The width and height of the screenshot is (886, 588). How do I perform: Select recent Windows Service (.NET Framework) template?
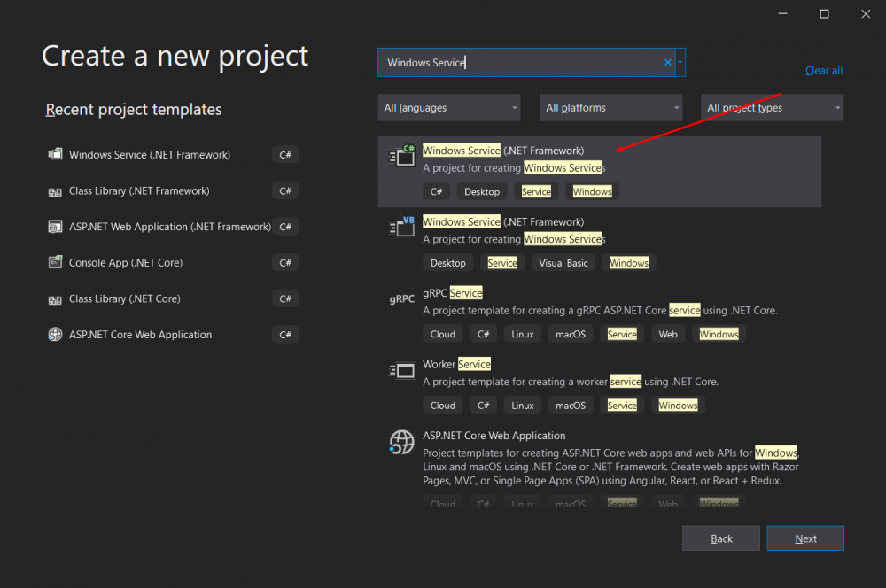pyautogui.click(x=150, y=155)
